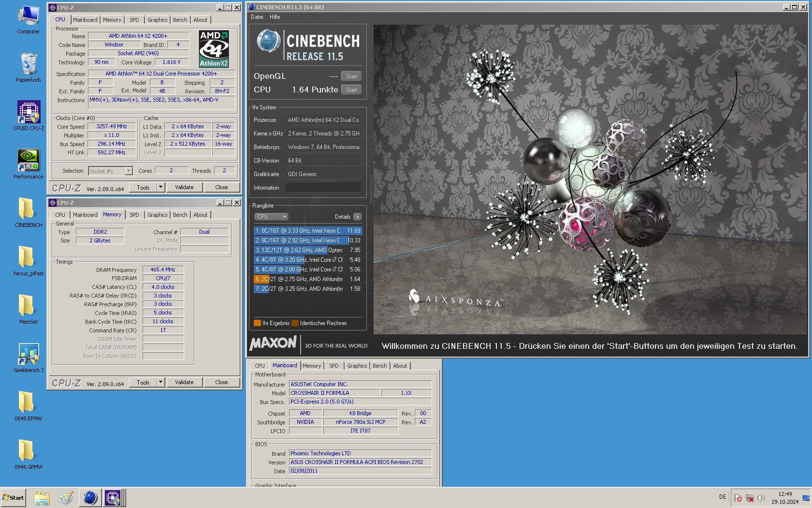Click the CPU-Z taskbar icon
The image size is (812, 508).
[x=113, y=498]
